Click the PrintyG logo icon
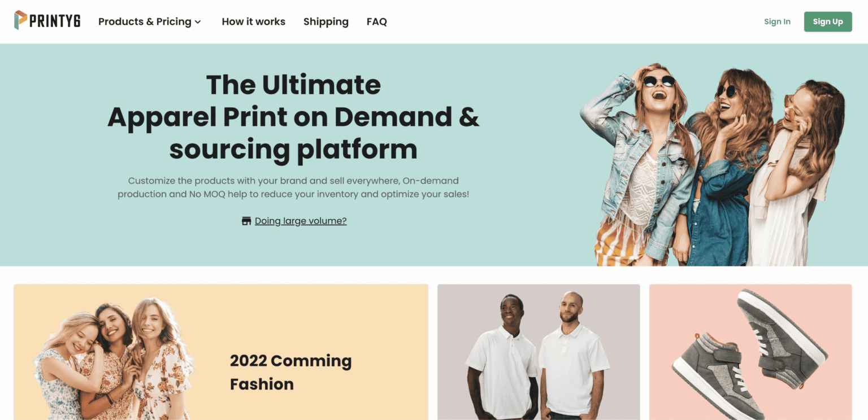 (20, 21)
